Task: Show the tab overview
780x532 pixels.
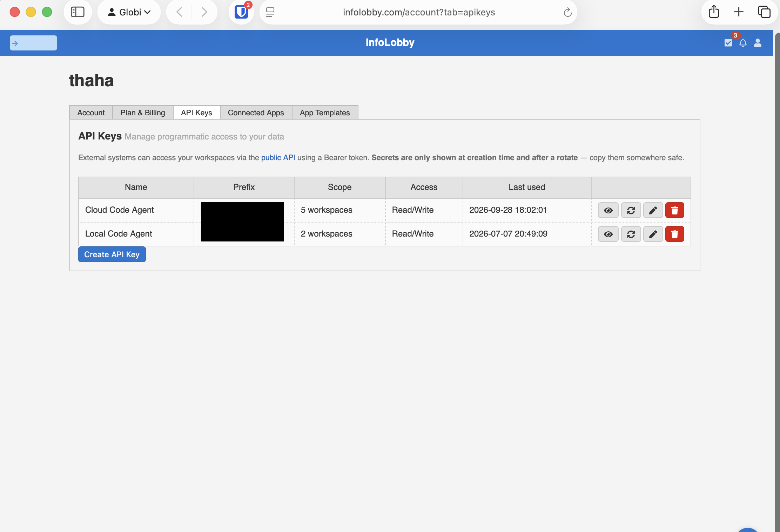Action: tap(764, 12)
